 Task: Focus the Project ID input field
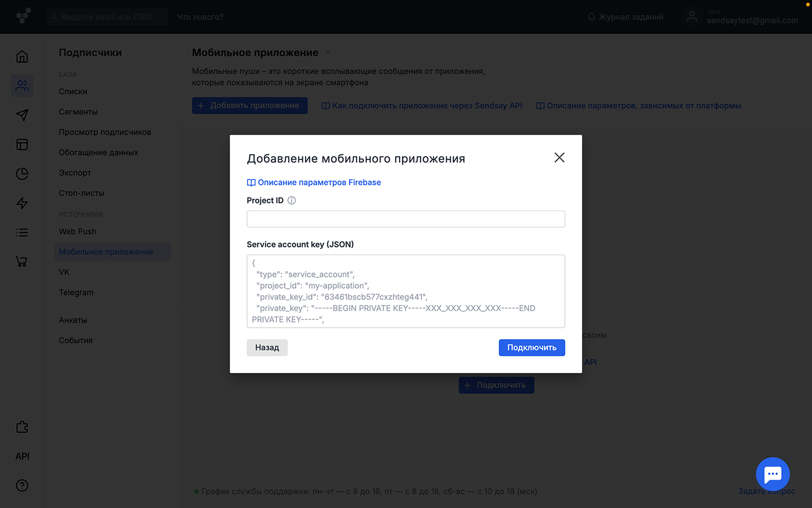pos(405,219)
